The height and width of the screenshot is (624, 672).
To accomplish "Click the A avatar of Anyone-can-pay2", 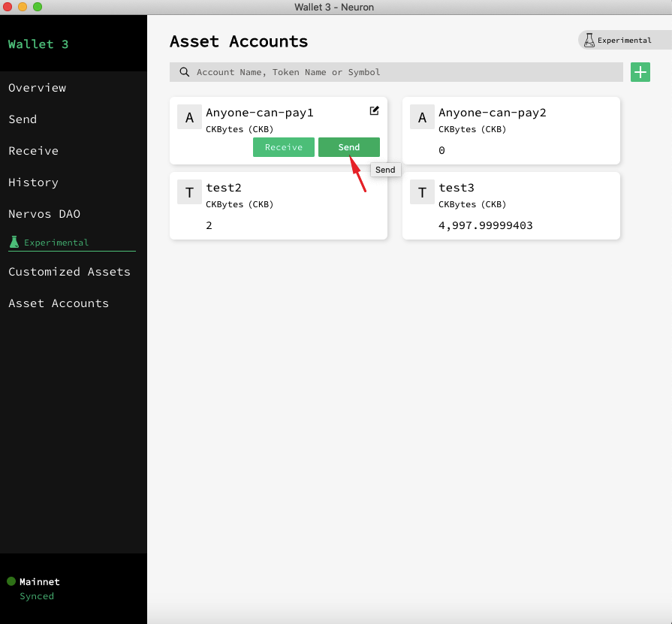I will pos(422,118).
